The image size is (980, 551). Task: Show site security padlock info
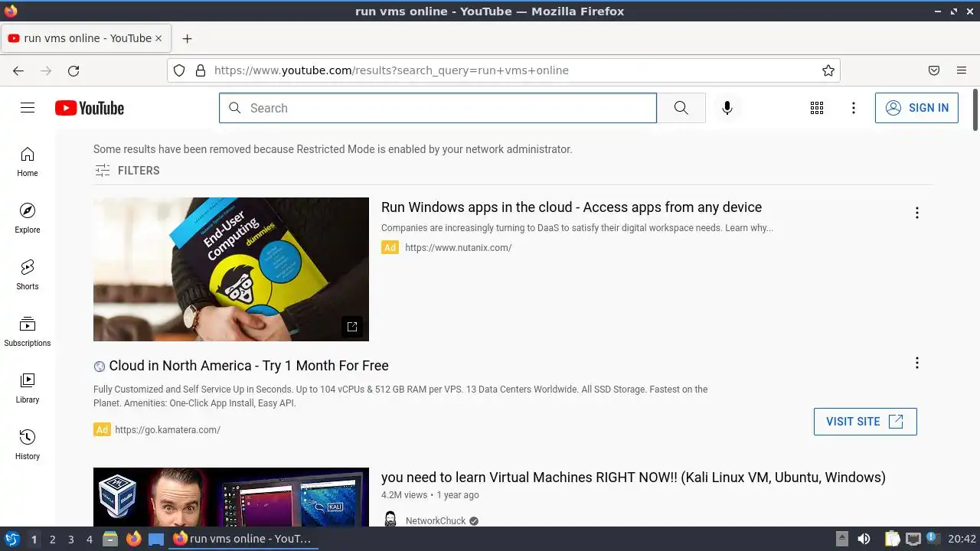click(x=201, y=70)
